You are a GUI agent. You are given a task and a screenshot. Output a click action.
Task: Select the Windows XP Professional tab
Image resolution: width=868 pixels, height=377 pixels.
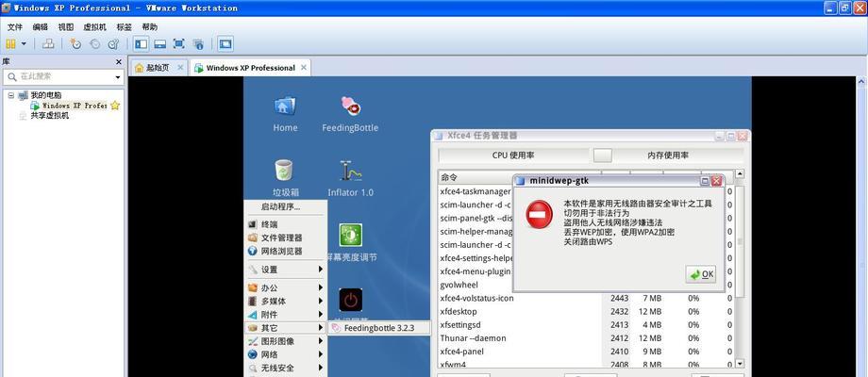(x=250, y=68)
